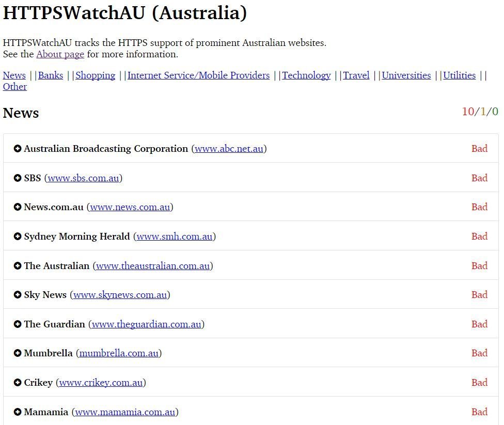504x425 pixels.
Task: Click the HTTPSWatchAU (Australia) page title
Action: click(125, 13)
